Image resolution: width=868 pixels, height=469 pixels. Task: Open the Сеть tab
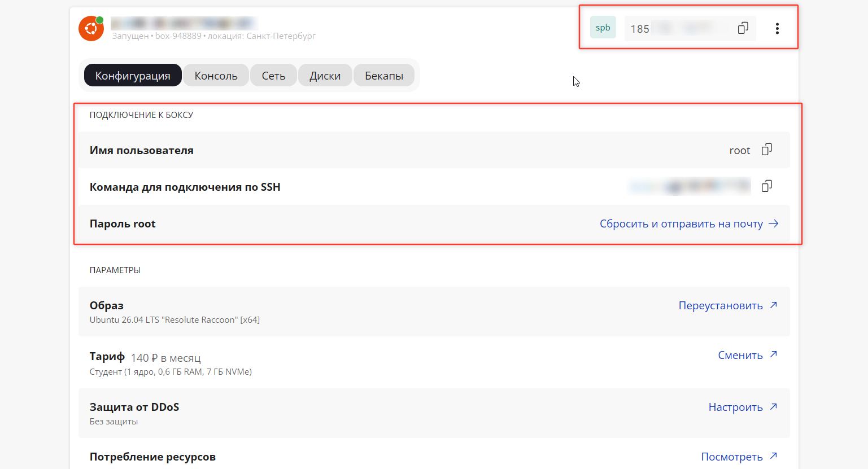click(273, 76)
